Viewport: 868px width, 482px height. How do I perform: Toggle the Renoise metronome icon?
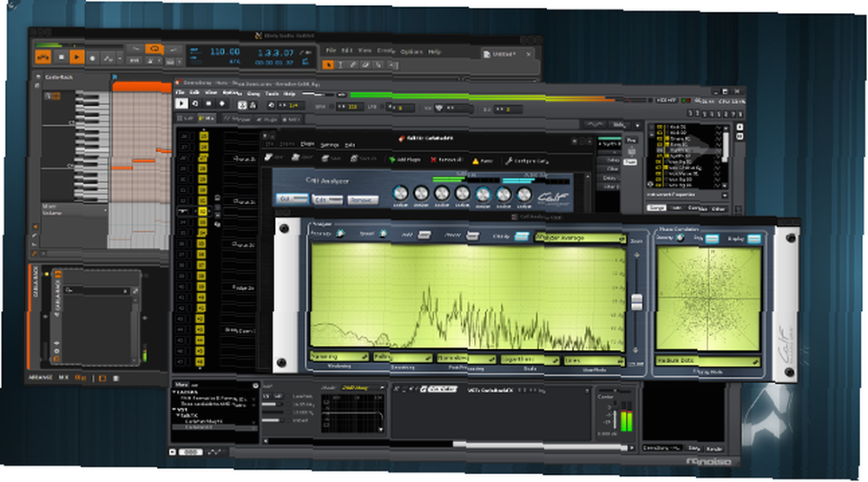253,105
